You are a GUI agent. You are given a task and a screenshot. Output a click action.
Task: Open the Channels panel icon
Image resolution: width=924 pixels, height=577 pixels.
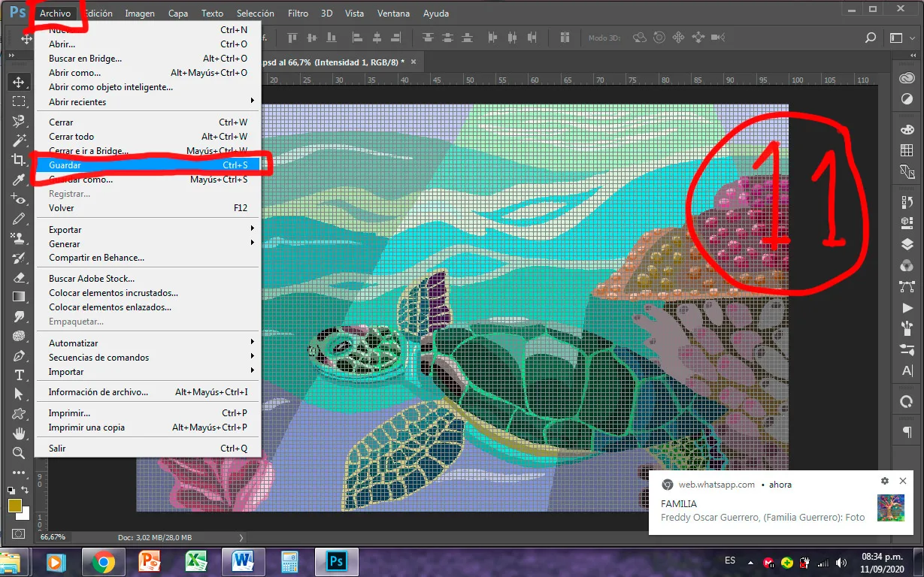pos(907,265)
